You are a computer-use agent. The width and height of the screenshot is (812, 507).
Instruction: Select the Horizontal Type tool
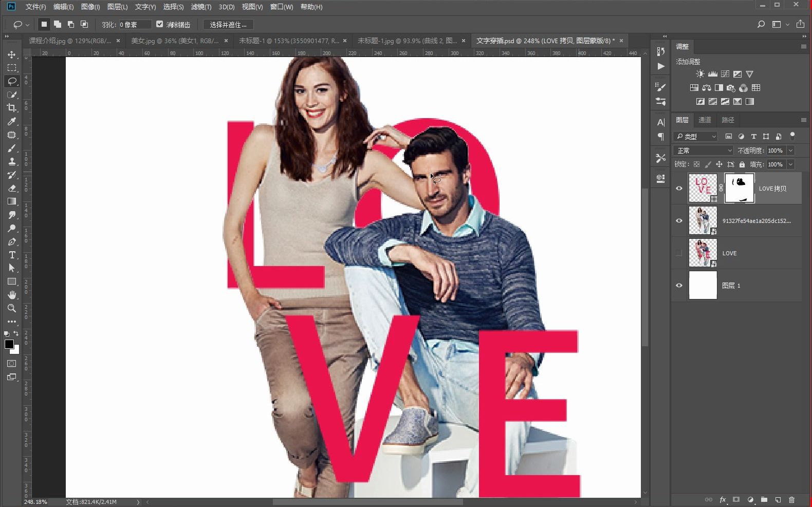(x=12, y=255)
